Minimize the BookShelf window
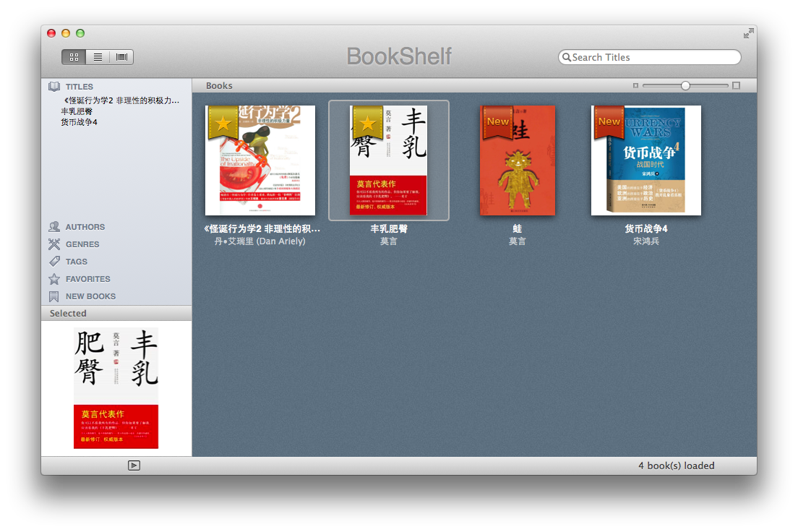Viewport: 798px width, 532px height. click(66, 33)
